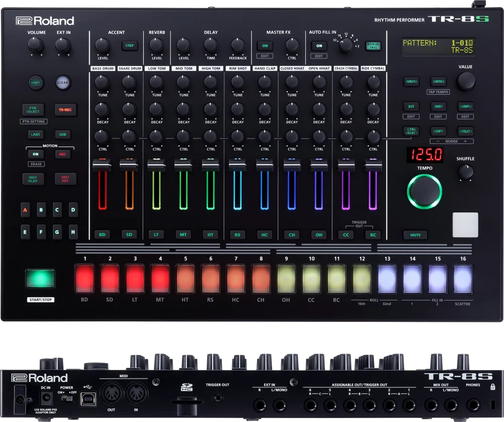Tap the CLEAR button
The width and height of the screenshot is (504, 422).
[62, 83]
